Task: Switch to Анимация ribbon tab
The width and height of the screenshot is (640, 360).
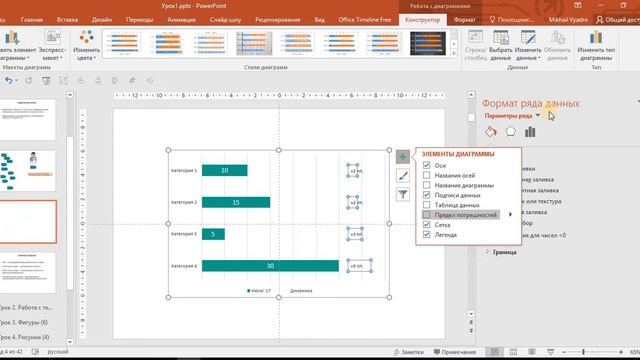Action: 181,20
